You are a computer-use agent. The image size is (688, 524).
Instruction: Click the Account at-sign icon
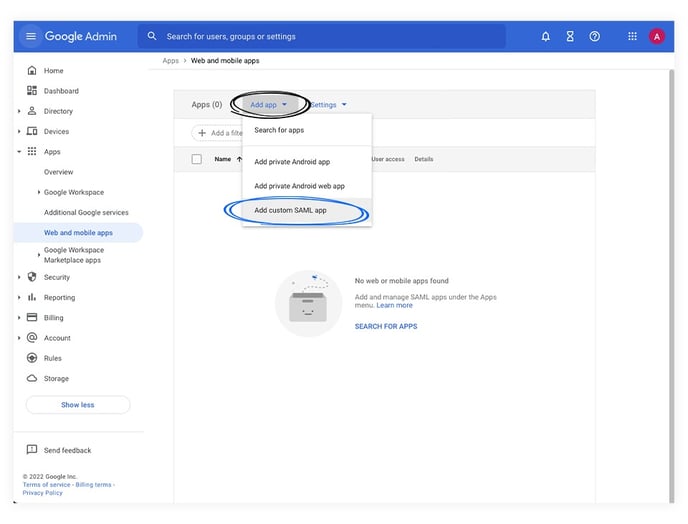click(x=32, y=337)
